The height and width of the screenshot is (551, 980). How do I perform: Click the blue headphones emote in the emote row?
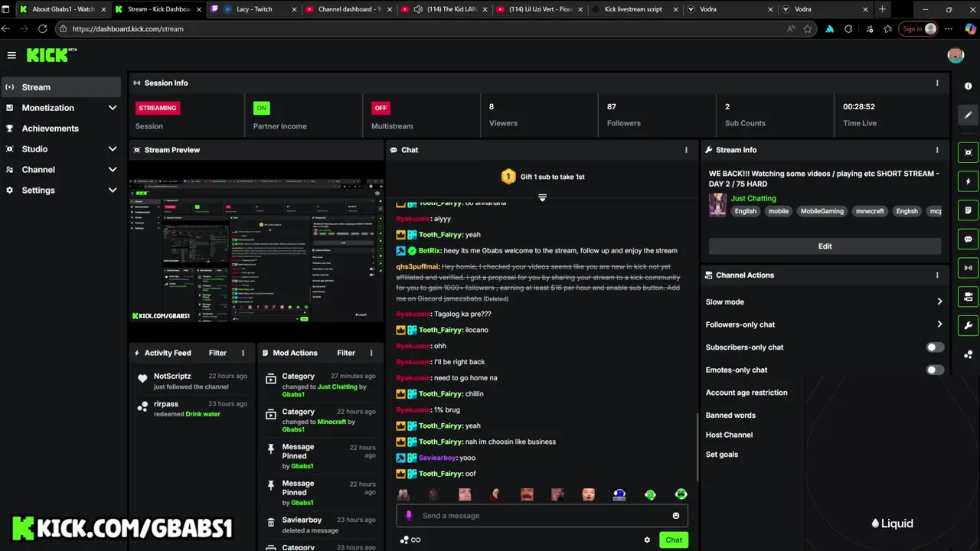pos(619,494)
